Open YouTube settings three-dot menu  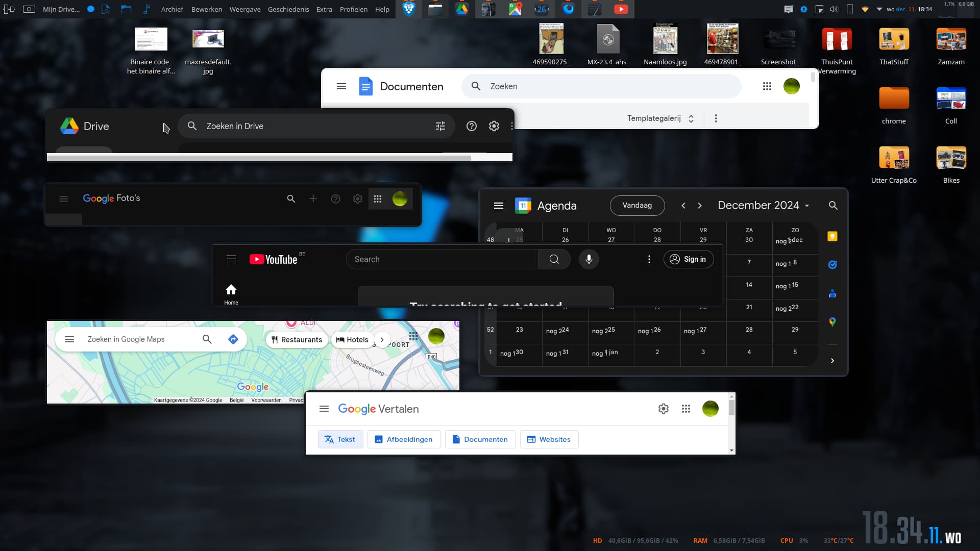tap(649, 259)
